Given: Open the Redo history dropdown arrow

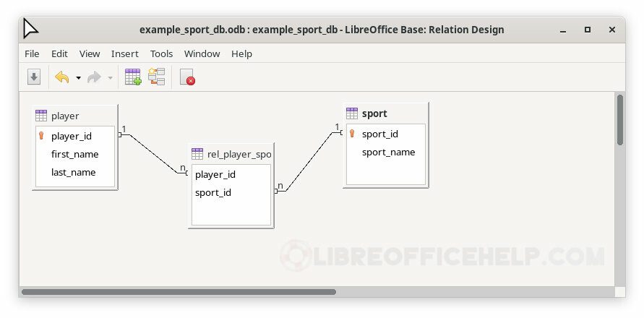Looking at the screenshot, I should 110,78.
